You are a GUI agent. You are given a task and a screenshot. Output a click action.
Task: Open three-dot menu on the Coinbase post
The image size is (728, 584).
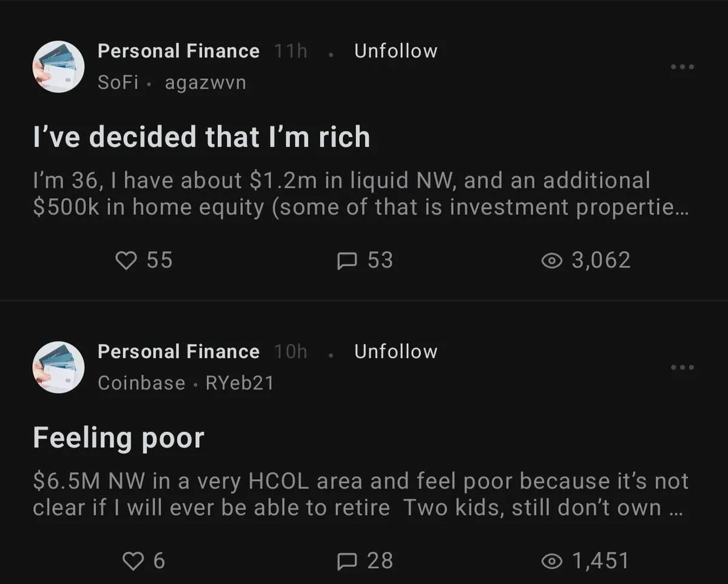tap(682, 367)
